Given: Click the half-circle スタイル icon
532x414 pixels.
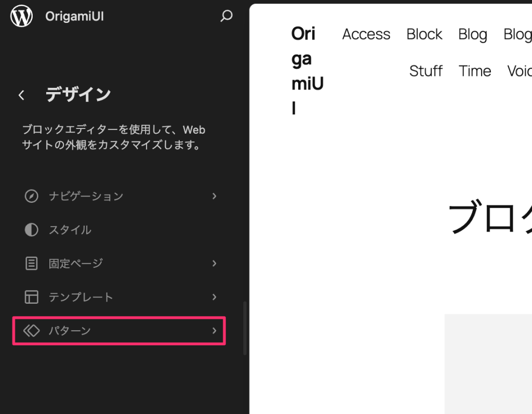Looking at the screenshot, I should pos(32,229).
